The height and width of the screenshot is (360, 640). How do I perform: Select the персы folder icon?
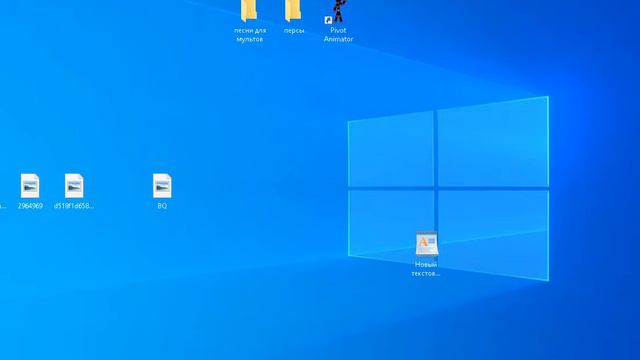point(293,11)
